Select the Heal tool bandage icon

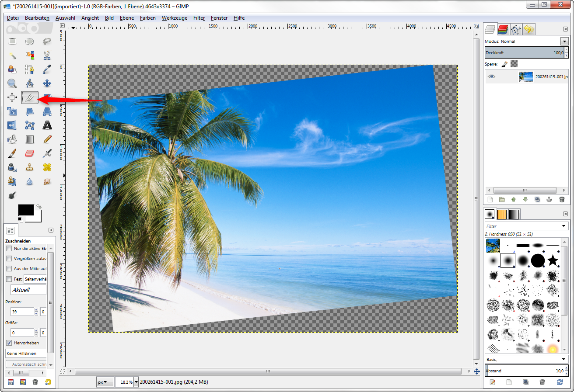[47, 167]
